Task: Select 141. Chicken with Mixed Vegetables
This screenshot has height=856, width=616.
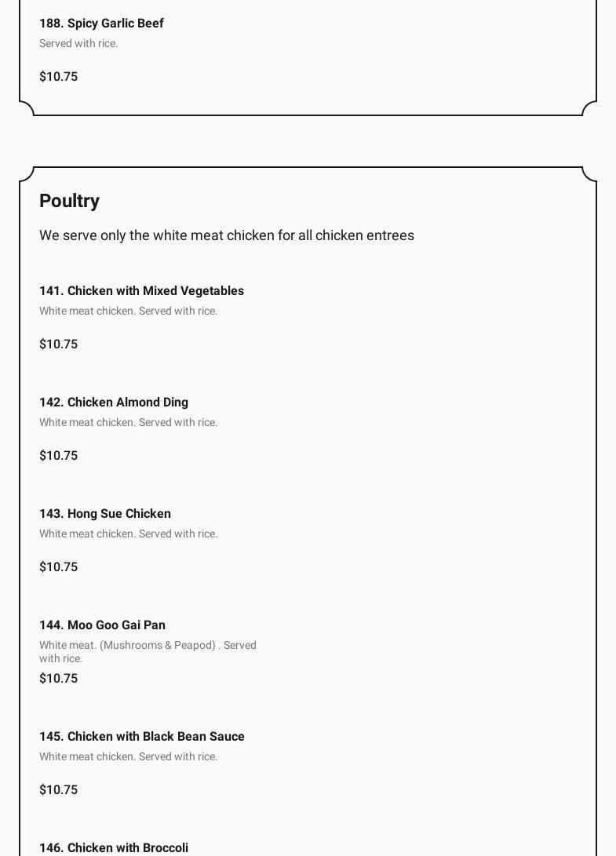Action: tap(141, 291)
